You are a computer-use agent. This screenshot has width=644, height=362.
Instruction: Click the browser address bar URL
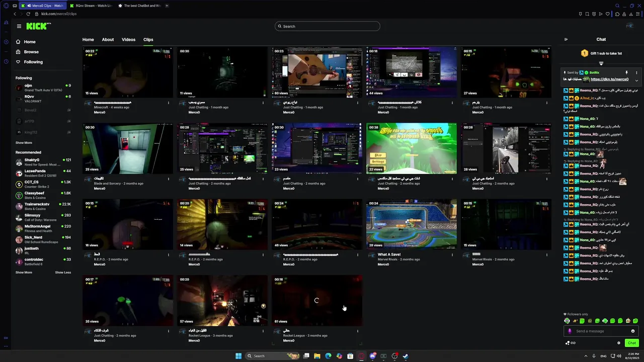[x=59, y=14]
